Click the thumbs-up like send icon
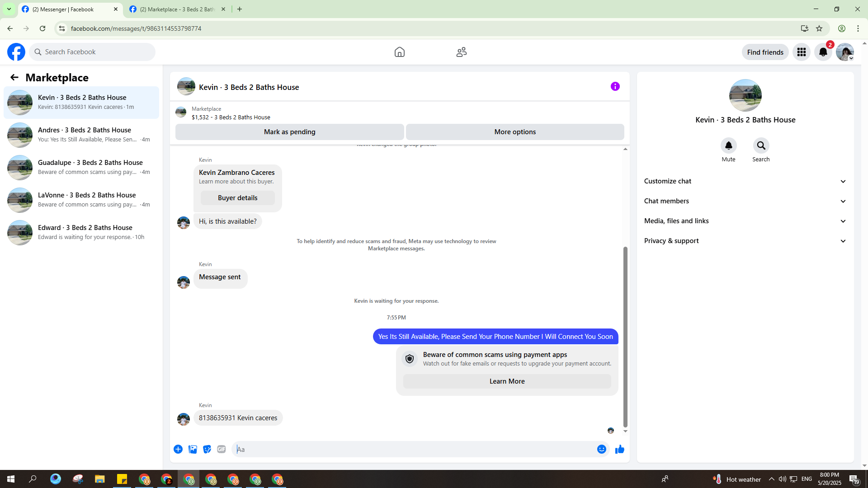Image resolution: width=868 pixels, height=488 pixels. click(619, 449)
